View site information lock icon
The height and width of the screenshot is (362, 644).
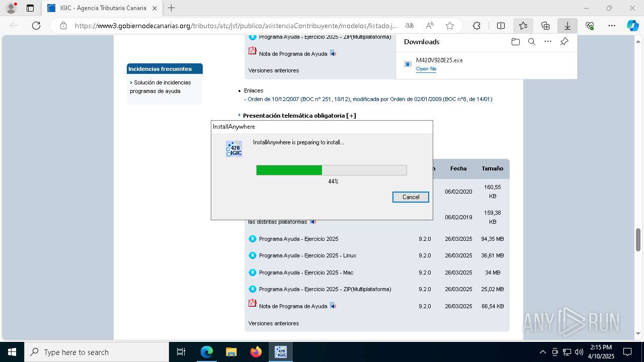pyautogui.click(x=63, y=26)
